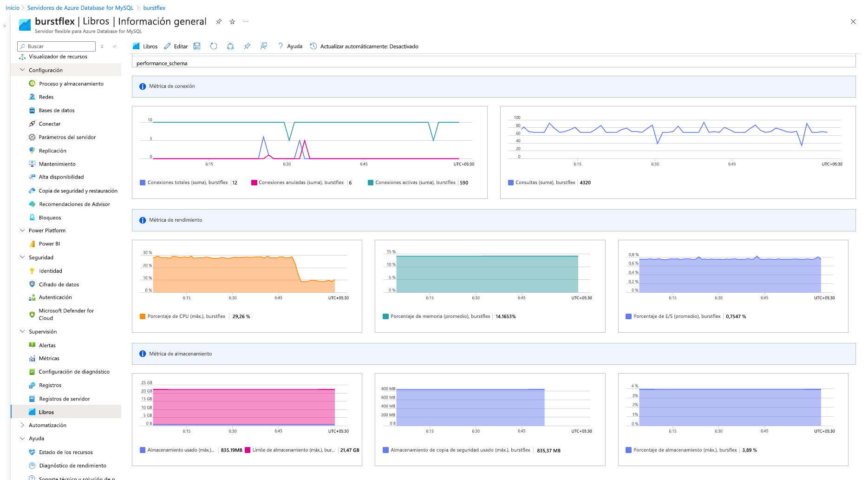Click the feedback person icon in toolbar
This screenshot has height=480, width=868.
pos(264,46)
